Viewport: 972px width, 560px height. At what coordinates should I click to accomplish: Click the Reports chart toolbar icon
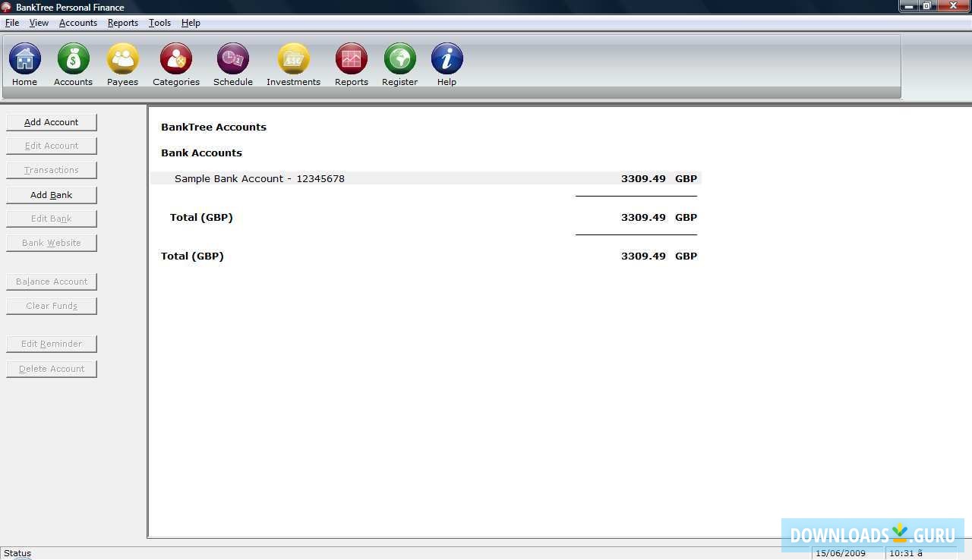tap(351, 58)
